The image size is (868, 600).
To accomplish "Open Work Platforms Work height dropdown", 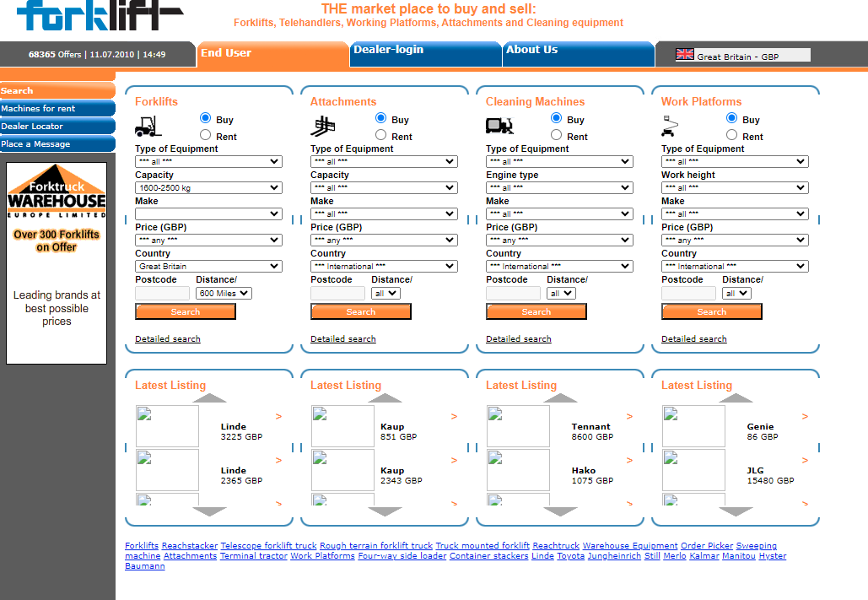I will (735, 188).
